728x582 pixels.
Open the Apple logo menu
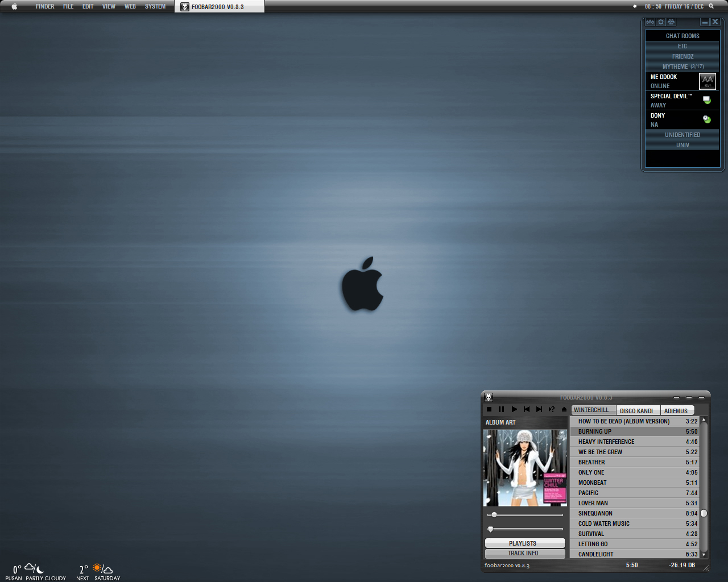[x=14, y=6]
